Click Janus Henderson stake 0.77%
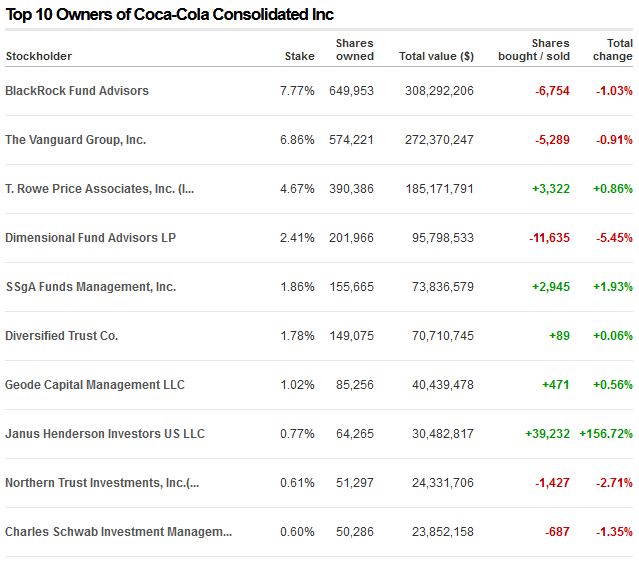The image size is (639, 561). pos(297,433)
